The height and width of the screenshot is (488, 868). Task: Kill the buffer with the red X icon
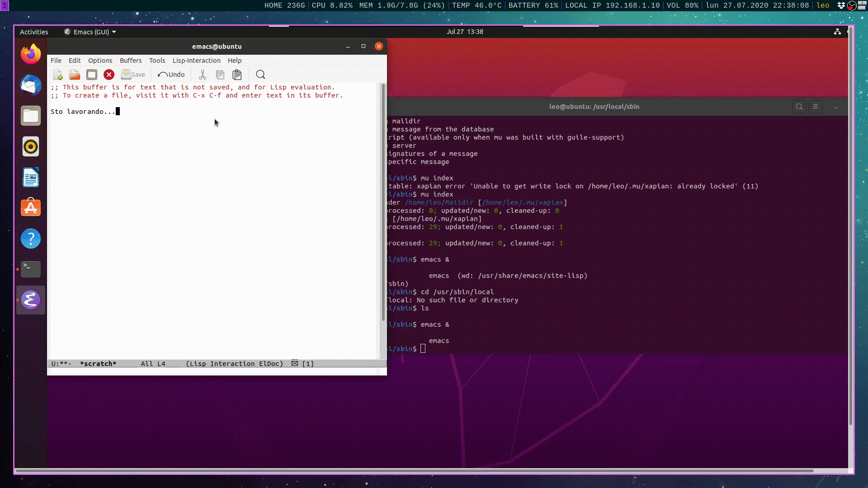[x=109, y=75]
